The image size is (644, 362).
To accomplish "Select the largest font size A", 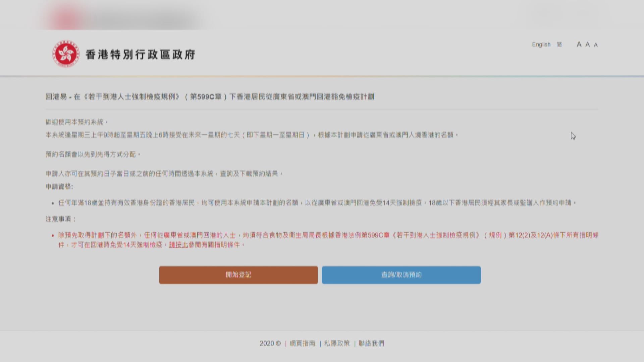I will [x=579, y=44].
